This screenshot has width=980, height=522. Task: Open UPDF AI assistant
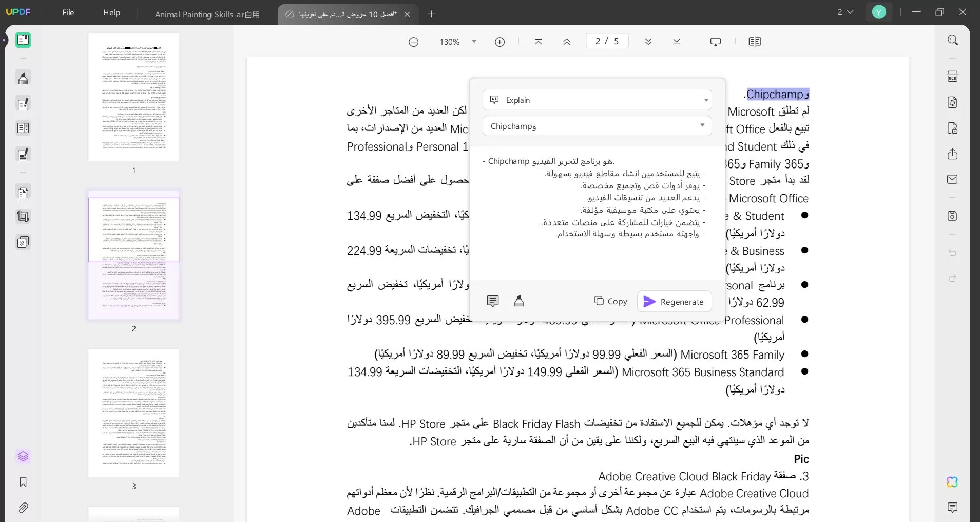tap(953, 482)
